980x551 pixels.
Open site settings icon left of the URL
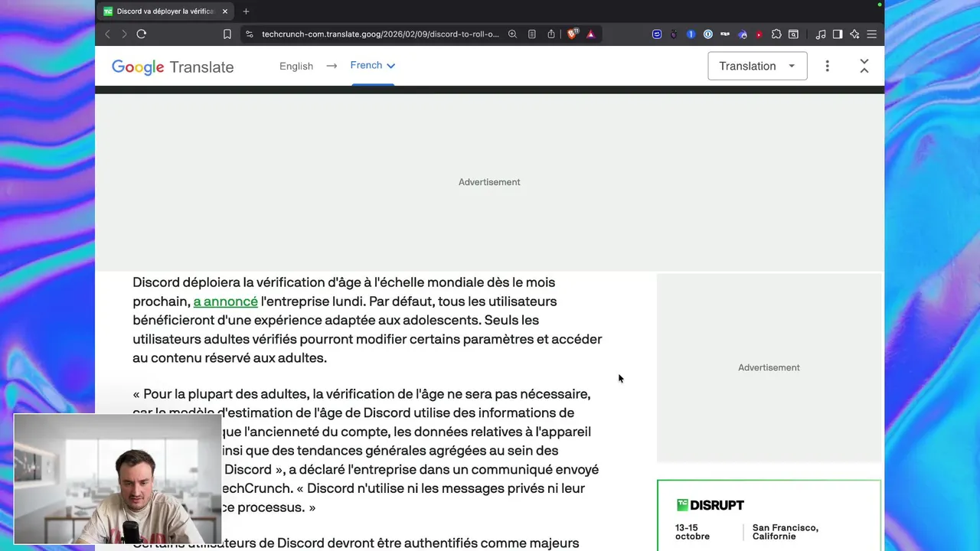tap(250, 34)
